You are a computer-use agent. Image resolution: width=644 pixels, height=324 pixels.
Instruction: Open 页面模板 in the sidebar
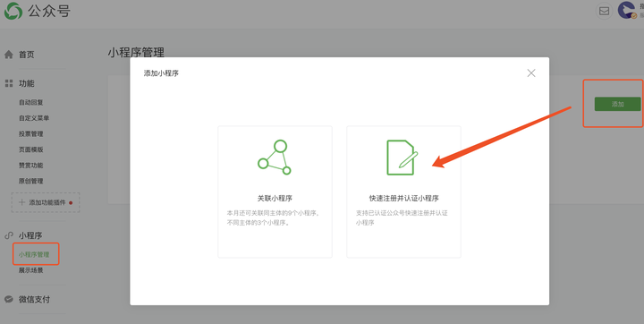point(30,149)
